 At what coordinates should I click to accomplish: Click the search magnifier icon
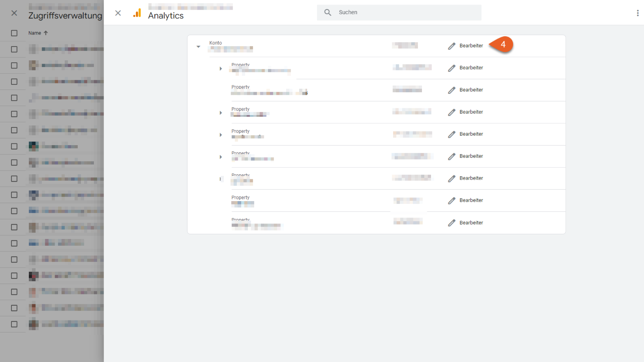328,12
